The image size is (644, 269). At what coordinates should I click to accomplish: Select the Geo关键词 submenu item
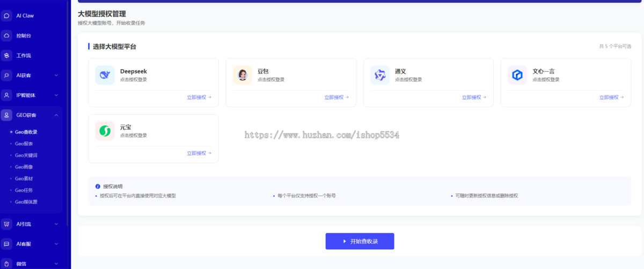tap(26, 155)
